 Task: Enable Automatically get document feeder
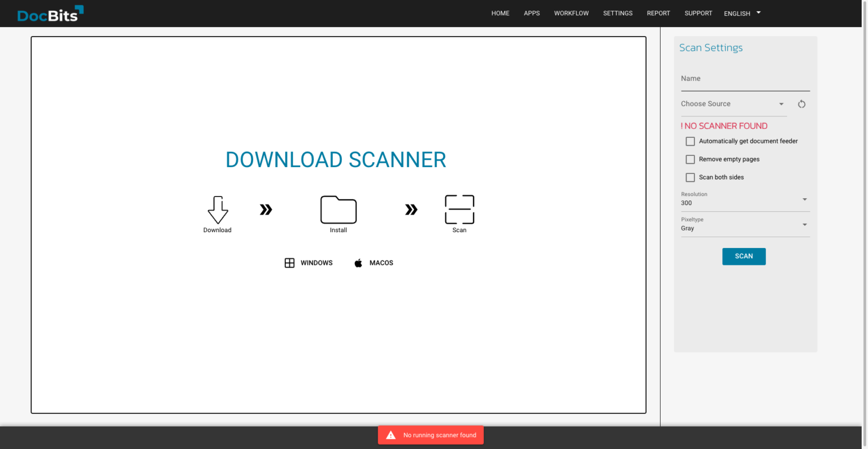tap(690, 141)
